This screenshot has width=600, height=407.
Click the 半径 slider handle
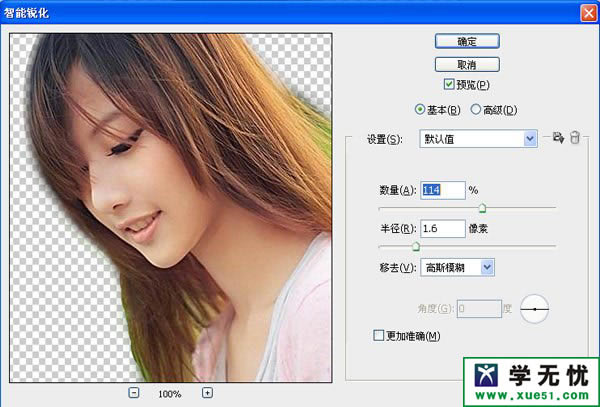point(416,247)
